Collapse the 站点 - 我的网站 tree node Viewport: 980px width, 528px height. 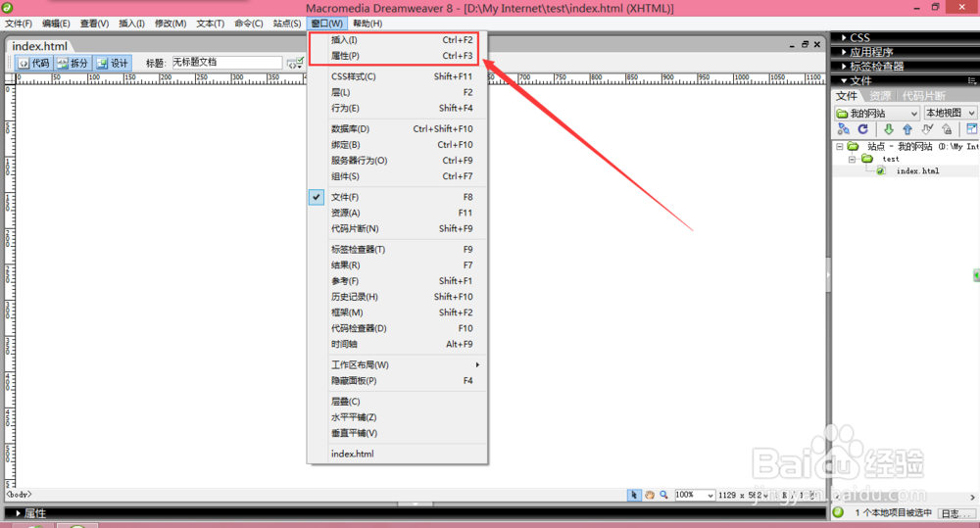coord(840,146)
